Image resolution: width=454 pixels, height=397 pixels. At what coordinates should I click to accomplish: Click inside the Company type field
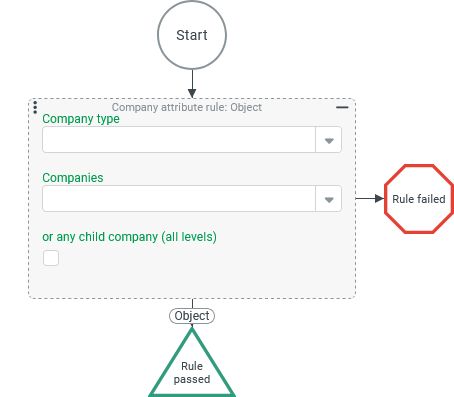click(x=179, y=140)
